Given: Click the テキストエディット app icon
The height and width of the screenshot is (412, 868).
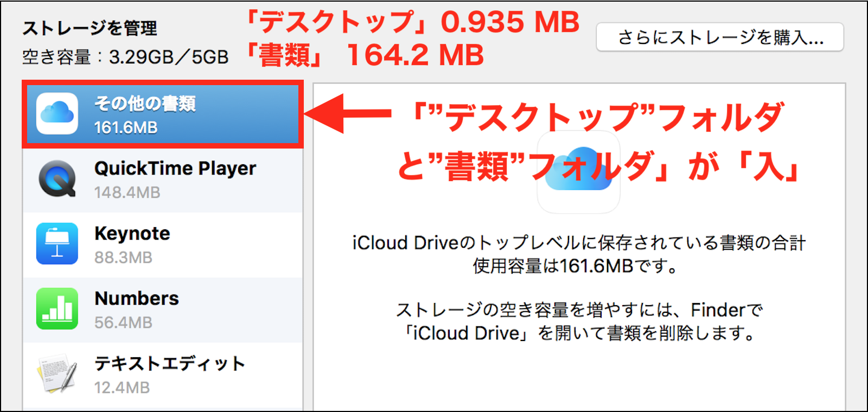Looking at the screenshot, I should click(57, 374).
